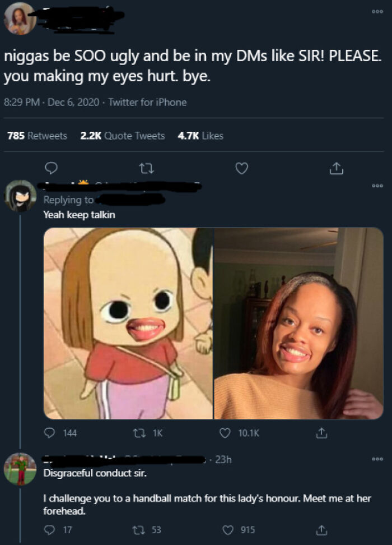Open the 144 replies on the image tweet
The width and height of the screenshot is (392, 545).
click(x=60, y=433)
